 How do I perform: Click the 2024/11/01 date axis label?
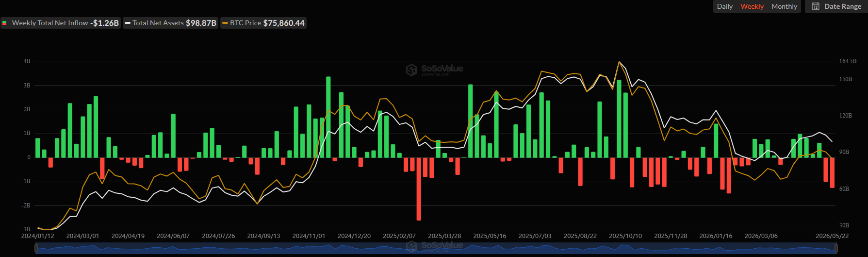(x=309, y=236)
